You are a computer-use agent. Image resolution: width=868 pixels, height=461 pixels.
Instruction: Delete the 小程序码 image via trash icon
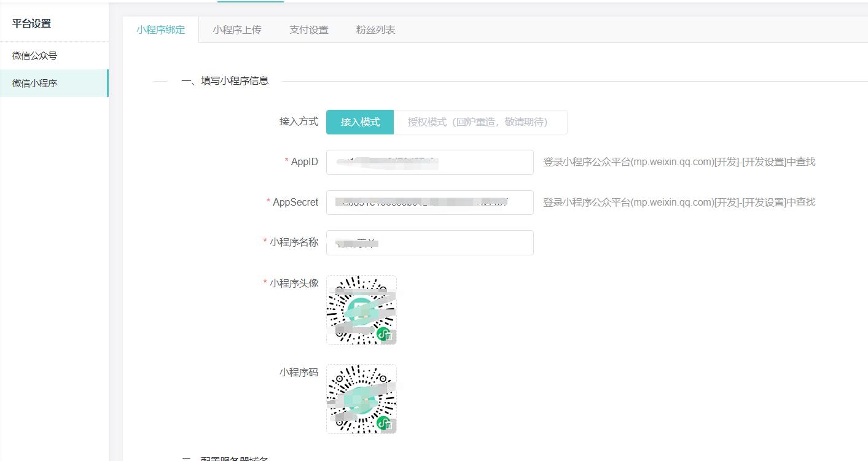389,425
